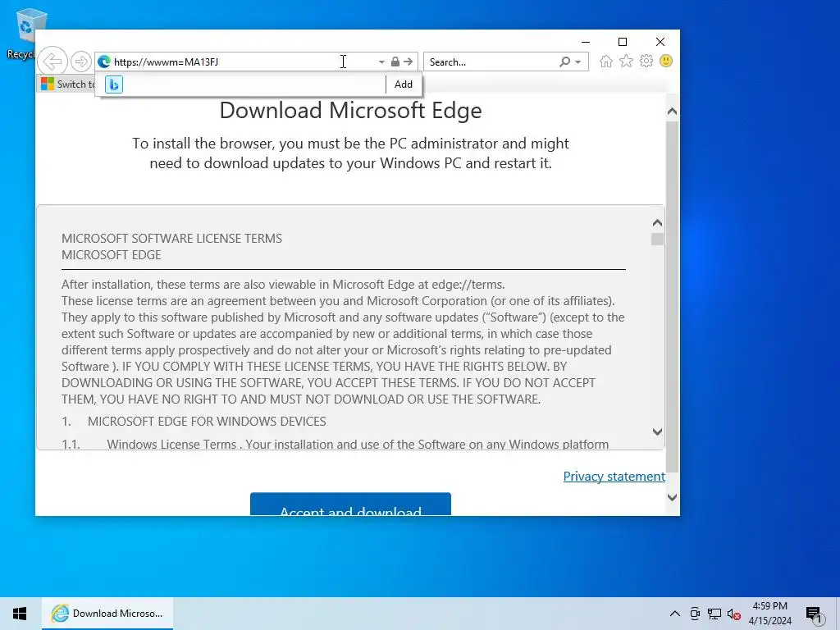Click the smiley feedback icon

(x=666, y=61)
